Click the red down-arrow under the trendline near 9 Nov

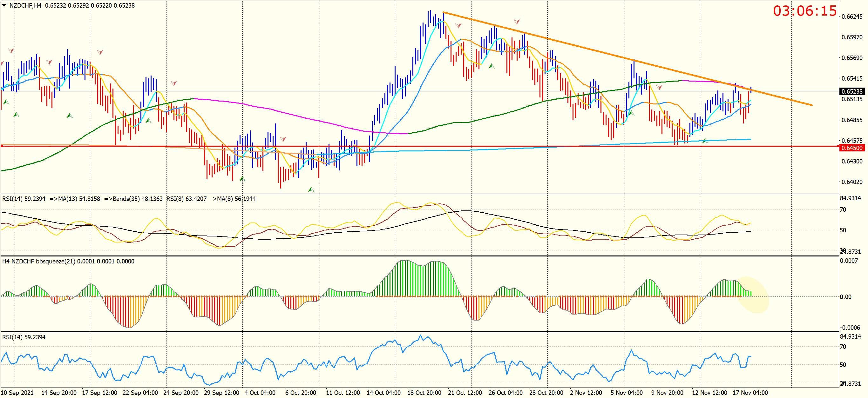point(659,88)
